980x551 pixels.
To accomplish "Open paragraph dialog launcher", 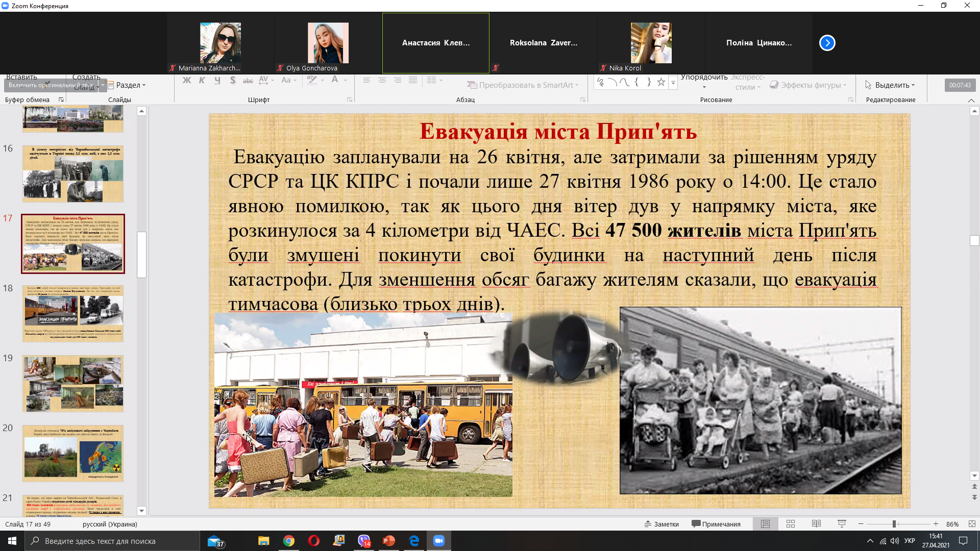I will point(583,99).
